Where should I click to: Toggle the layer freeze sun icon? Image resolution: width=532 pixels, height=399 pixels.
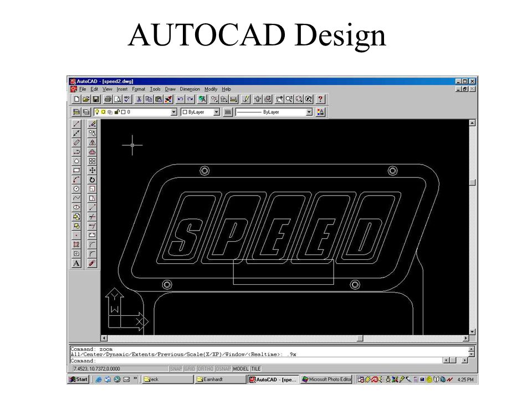pos(103,111)
